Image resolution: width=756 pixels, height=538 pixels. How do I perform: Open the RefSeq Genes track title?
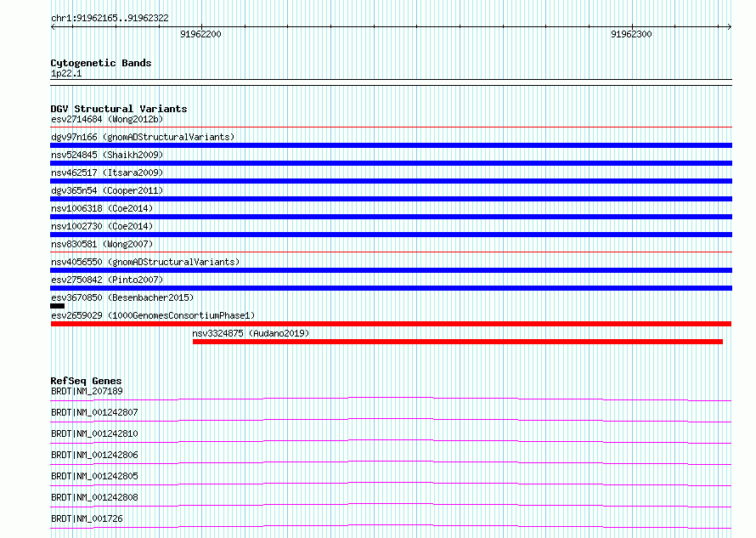coord(86,381)
